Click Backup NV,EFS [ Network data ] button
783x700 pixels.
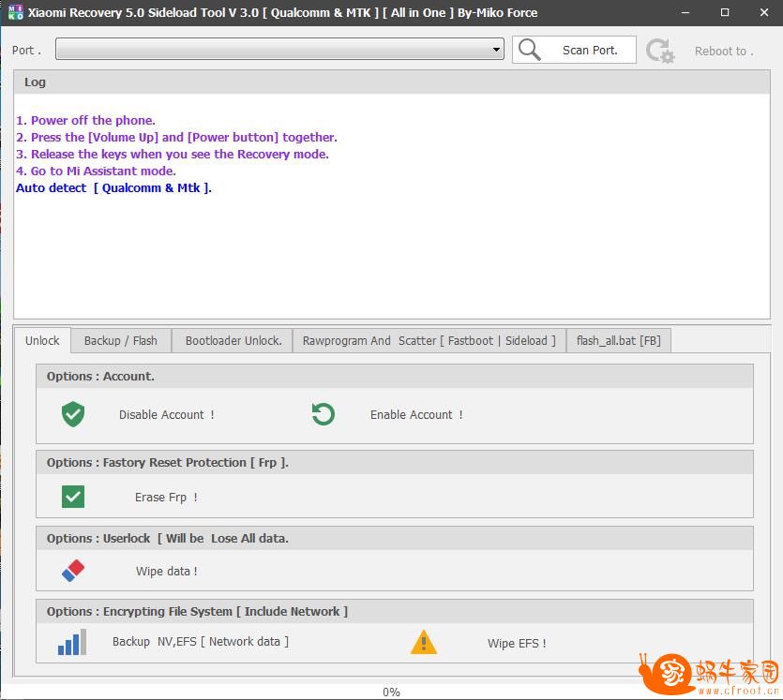(x=201, y=642)
